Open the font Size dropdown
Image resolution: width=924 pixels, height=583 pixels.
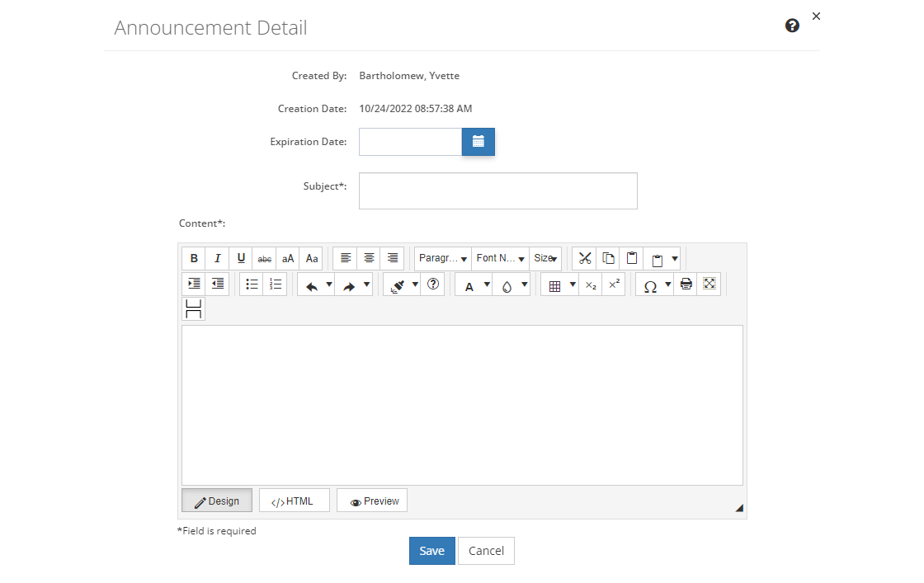[545, 258]
